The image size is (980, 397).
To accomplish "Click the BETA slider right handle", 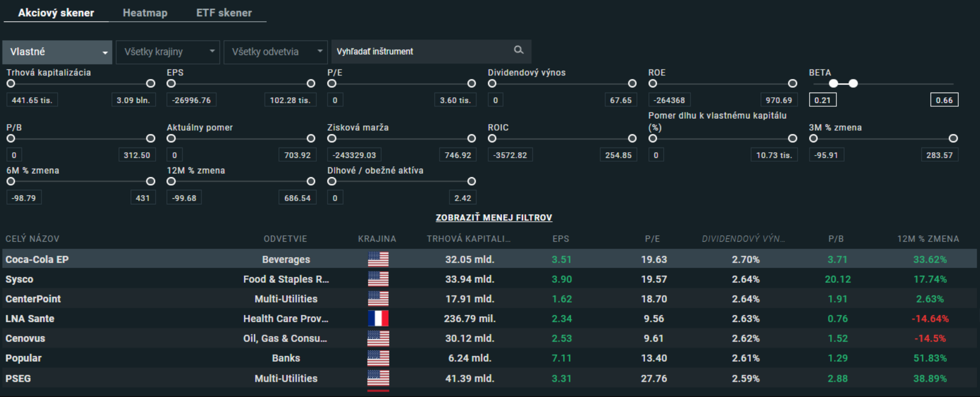I will tap(853, 84).
